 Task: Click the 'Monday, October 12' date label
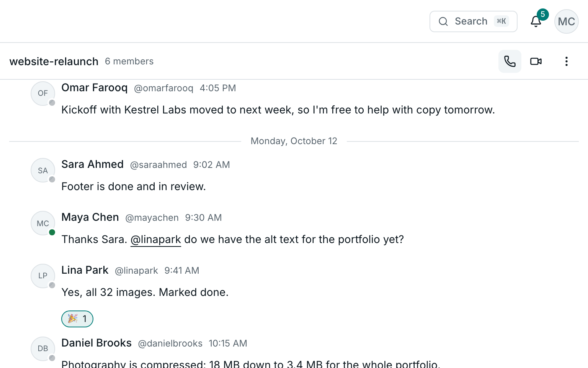[294, 141]
